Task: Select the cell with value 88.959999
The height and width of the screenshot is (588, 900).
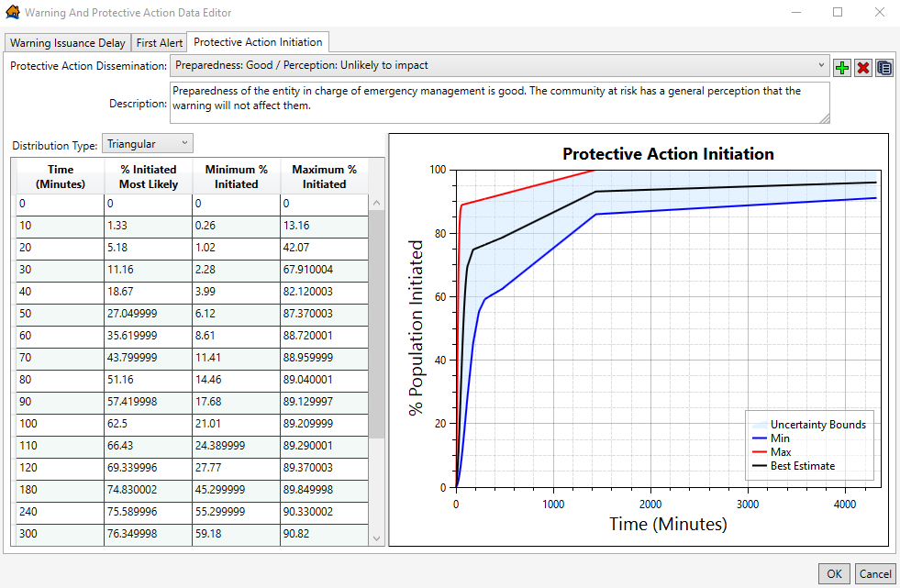Action: (x=324, y=358)
